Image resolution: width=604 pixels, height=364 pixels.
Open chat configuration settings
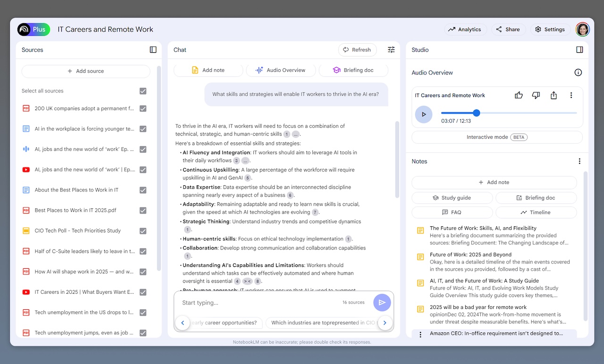(391, 50)
